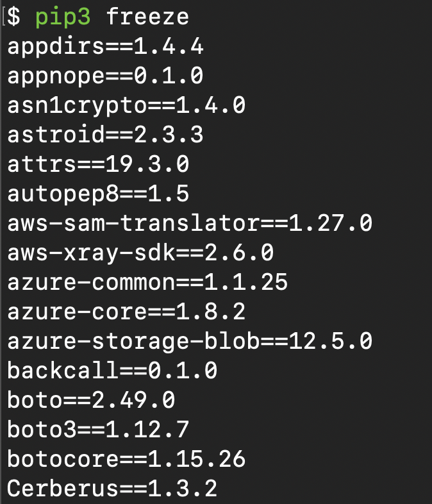
Task: Click the word freeze in the command
Action: click(x=148, y=17)
